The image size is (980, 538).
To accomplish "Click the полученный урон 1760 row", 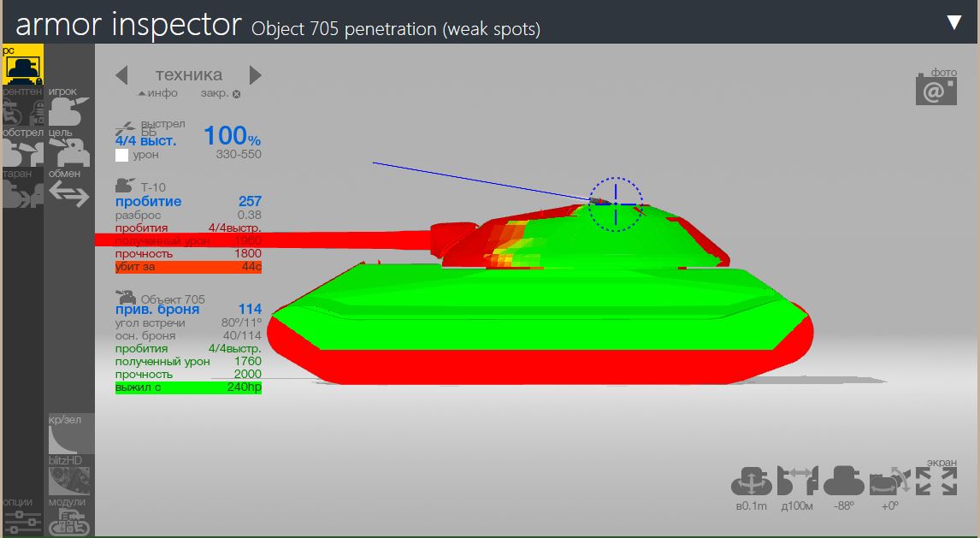I will pos(188,361).
